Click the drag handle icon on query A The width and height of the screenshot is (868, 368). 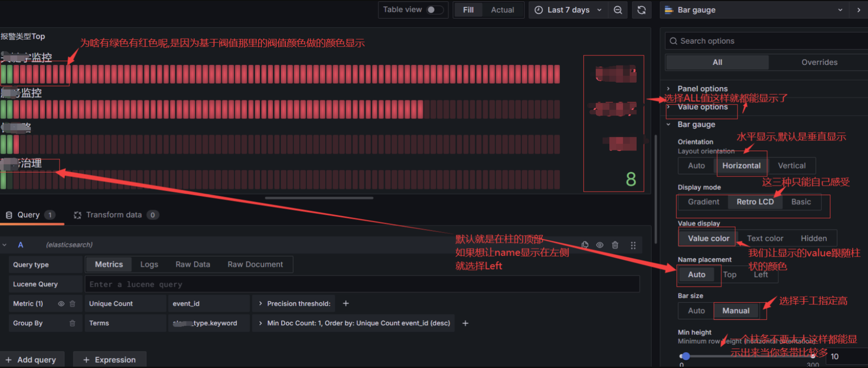click(633, 245)
